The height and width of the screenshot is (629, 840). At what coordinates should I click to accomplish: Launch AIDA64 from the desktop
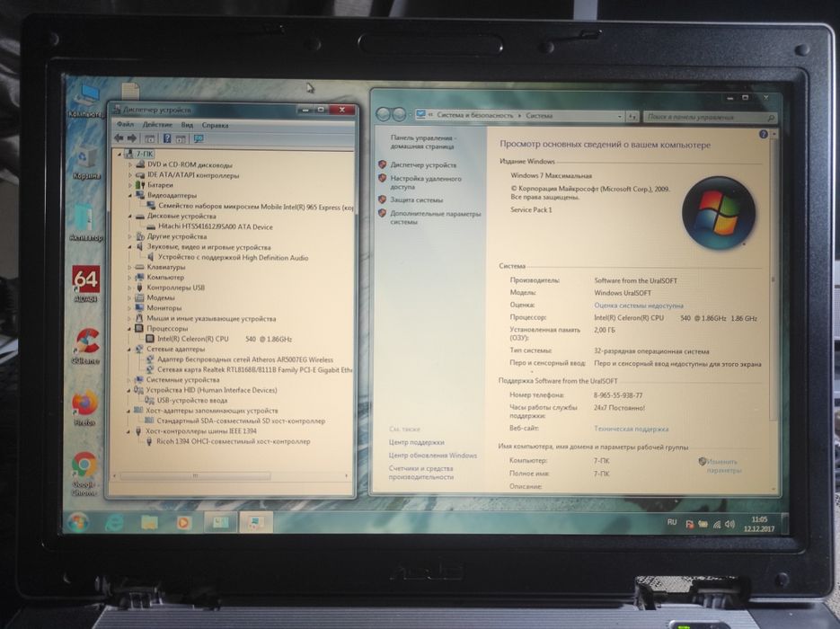click(x=85, y=283)
